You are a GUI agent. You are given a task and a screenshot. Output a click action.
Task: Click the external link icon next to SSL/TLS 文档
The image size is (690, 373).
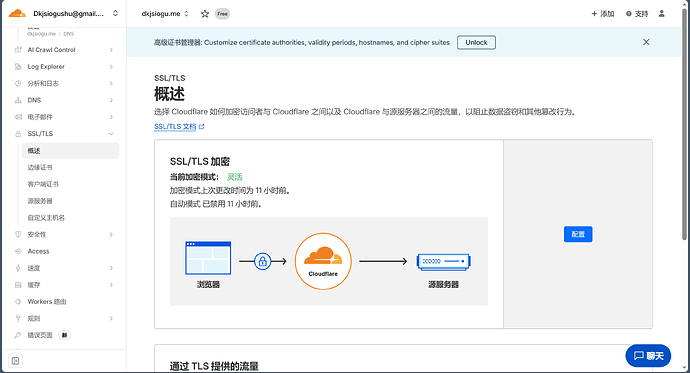click(x=202, y=127)
